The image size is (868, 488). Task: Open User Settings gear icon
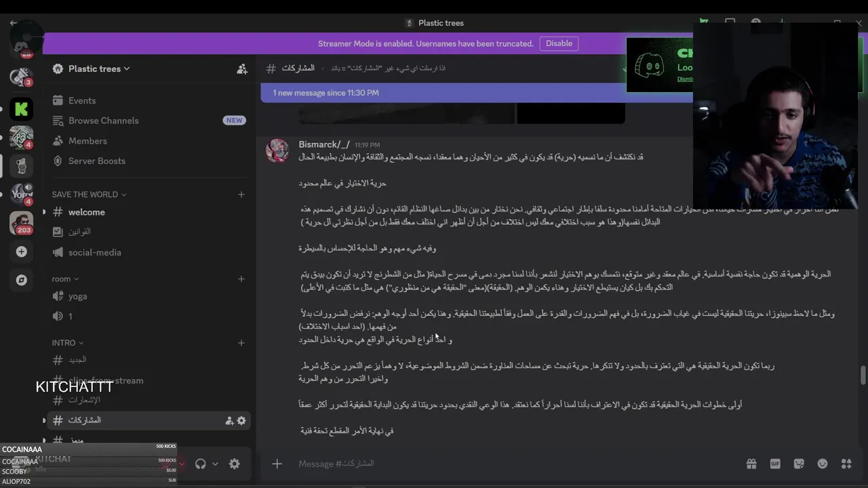pos(234,464)
